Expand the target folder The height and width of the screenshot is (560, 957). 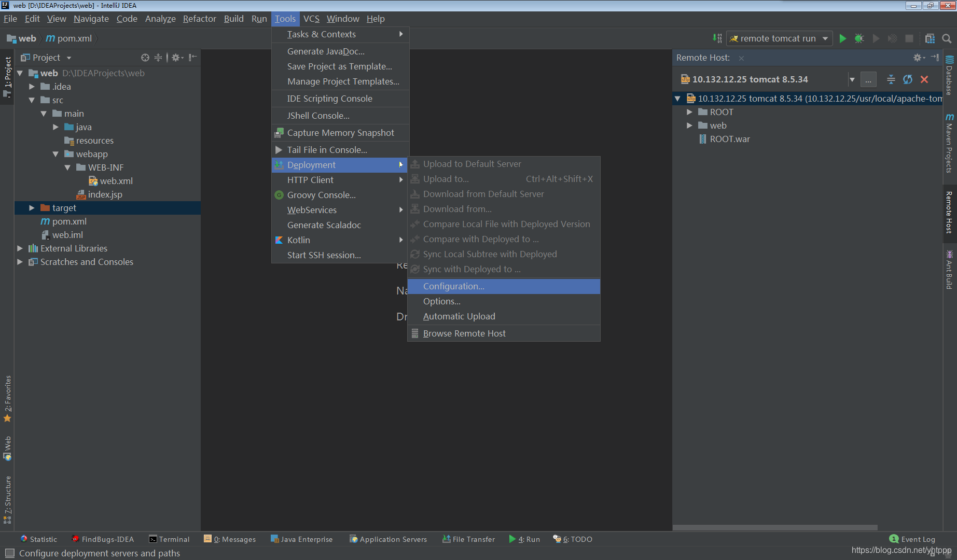pos(32,208)
